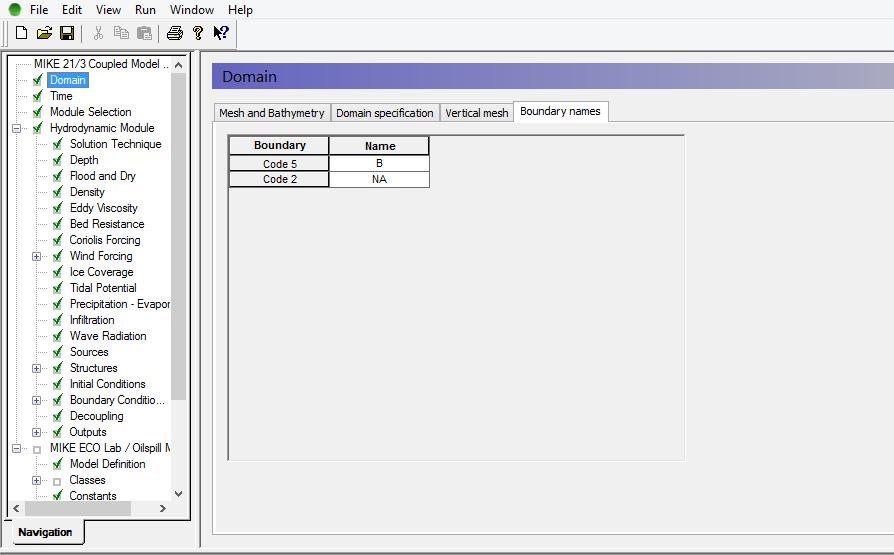Click the Save floppy disk icon
The height and width of the screenshot is (555, 894).
[x=67, y=33]
